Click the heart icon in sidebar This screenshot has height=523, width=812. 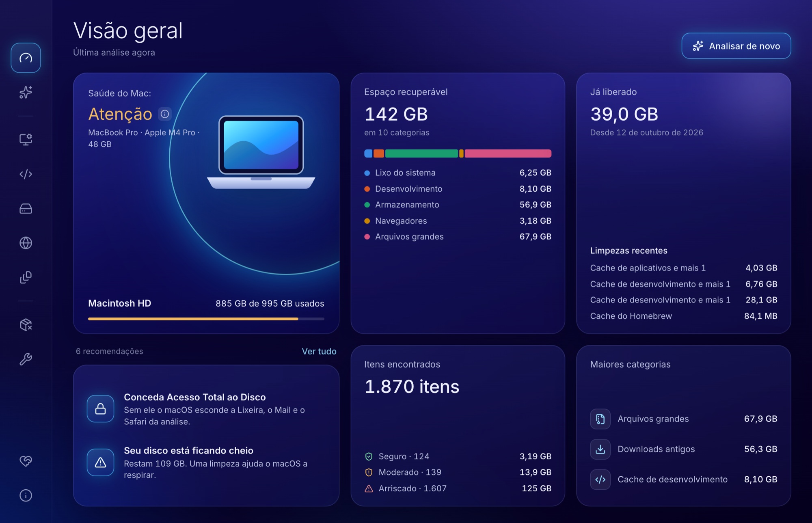click(x=26, y=461)
